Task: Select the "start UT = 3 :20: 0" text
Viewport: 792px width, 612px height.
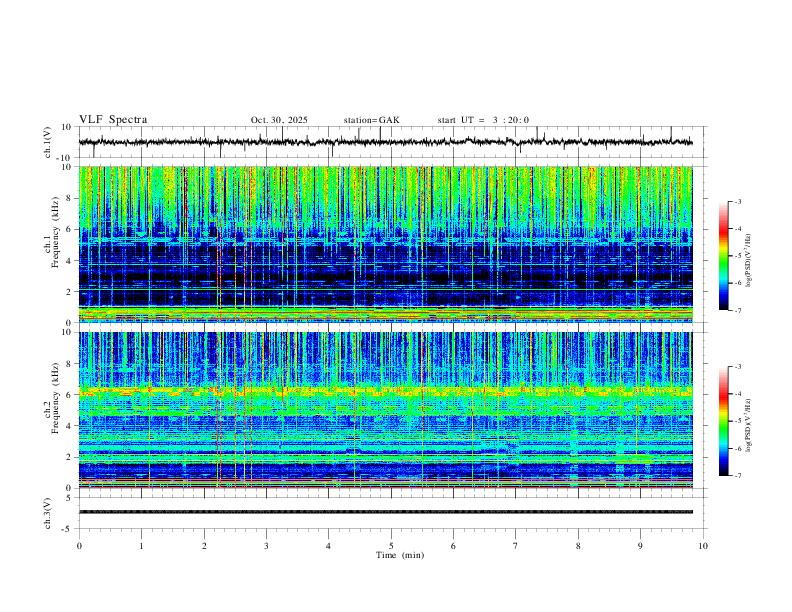Action: [483, 120]
